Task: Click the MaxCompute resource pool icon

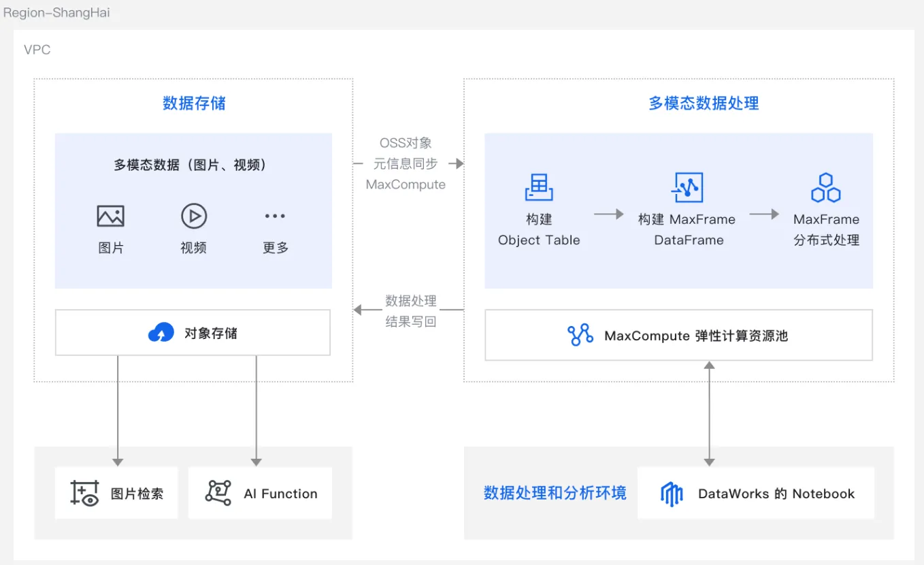Action: coord(580,335)
